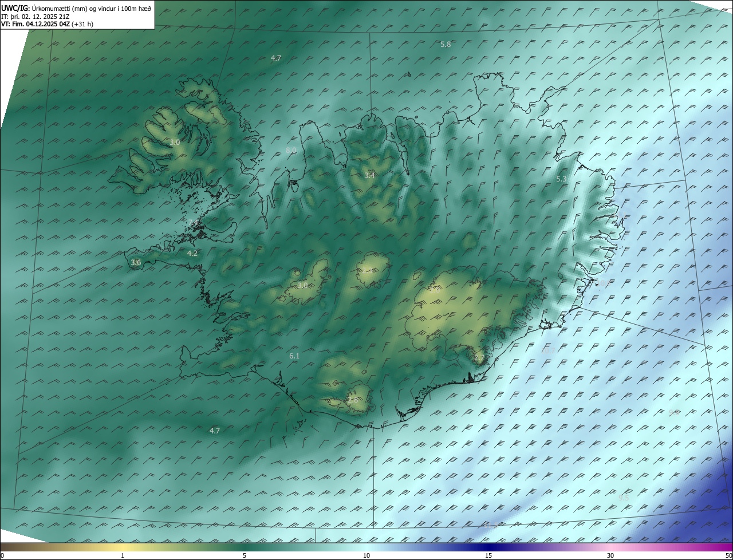Screen dimensions: 733x560
Task: Click the 30 tick label on colour scale
Action: point(610,556)
